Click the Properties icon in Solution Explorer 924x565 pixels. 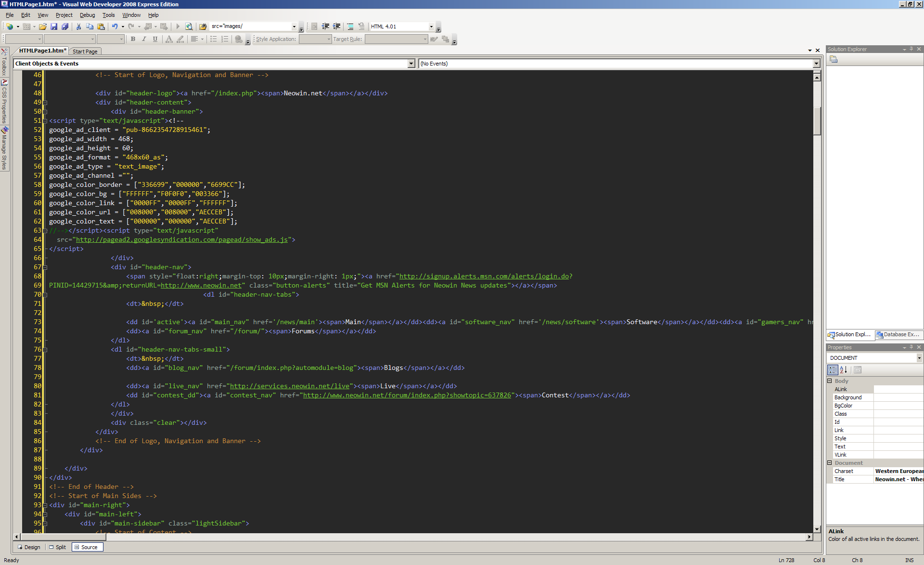point(834,59)
